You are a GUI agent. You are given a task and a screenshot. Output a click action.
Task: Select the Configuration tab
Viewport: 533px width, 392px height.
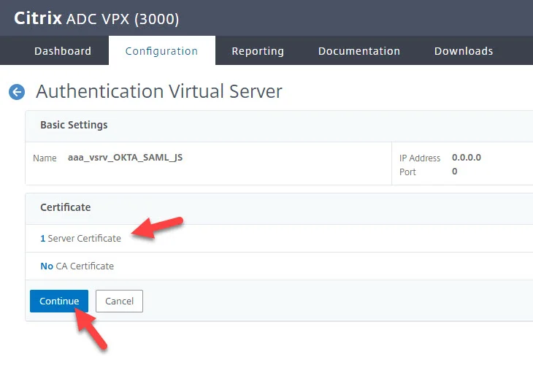(162, 51)
